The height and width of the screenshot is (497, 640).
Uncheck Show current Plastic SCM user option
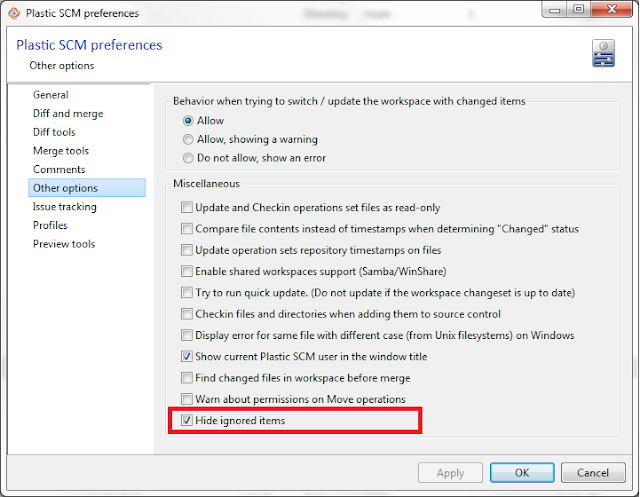coord(187,356)
